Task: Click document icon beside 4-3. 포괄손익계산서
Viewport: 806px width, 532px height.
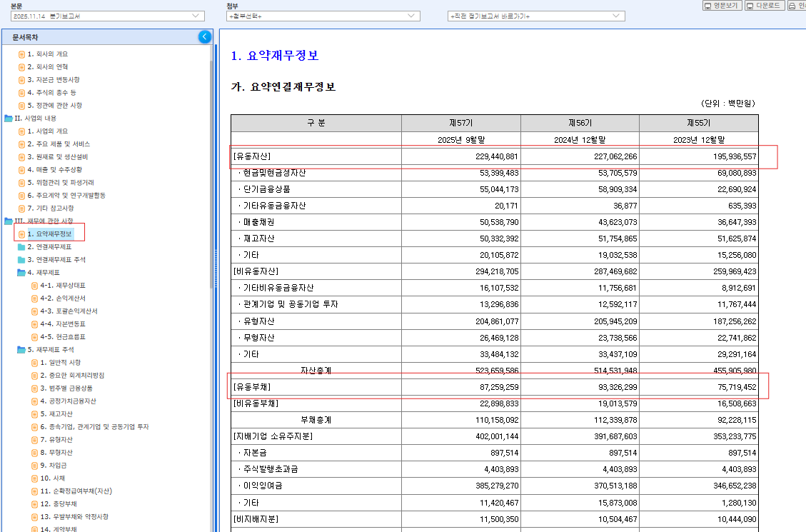Action: 34,311
